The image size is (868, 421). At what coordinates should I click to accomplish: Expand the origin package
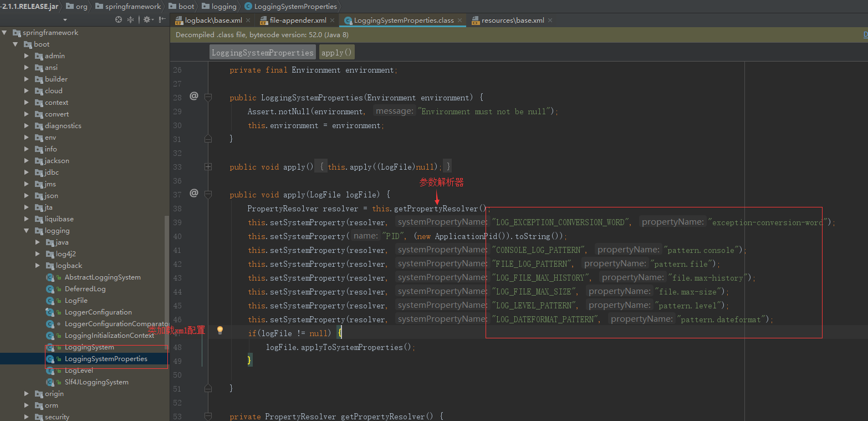coord(27,394)
